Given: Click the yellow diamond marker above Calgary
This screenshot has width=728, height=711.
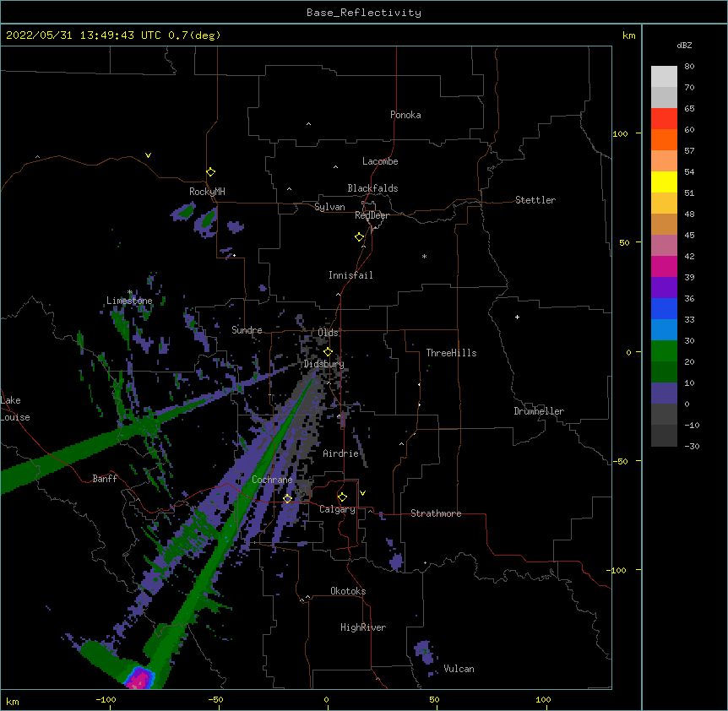Looking at the screenshot, I should tap(342, 497).
